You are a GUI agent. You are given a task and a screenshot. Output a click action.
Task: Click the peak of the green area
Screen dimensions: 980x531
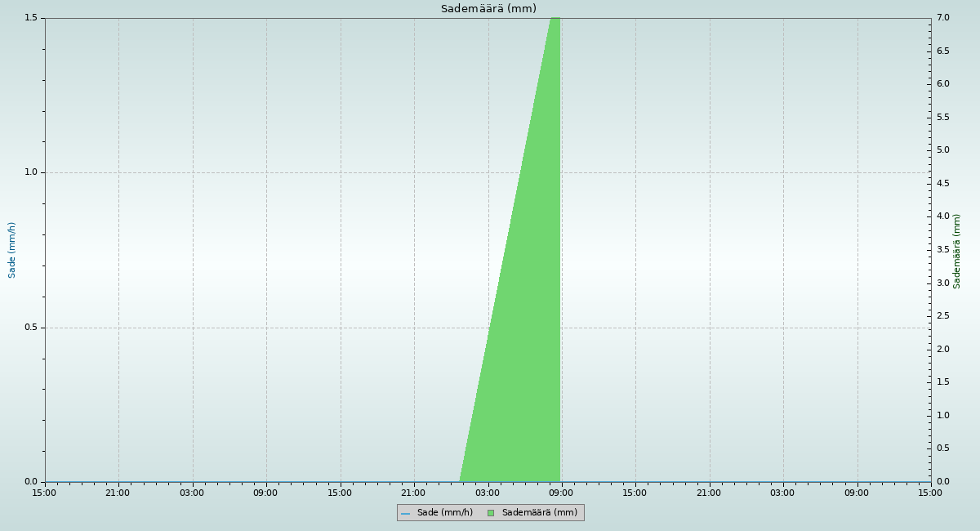[x=555, y=20]
